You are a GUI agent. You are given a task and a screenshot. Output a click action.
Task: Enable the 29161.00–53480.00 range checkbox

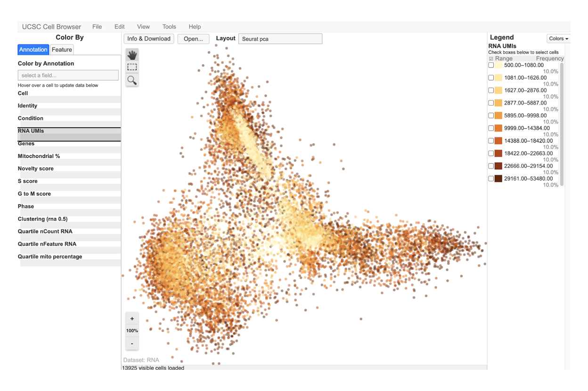(x=491, y=179)
